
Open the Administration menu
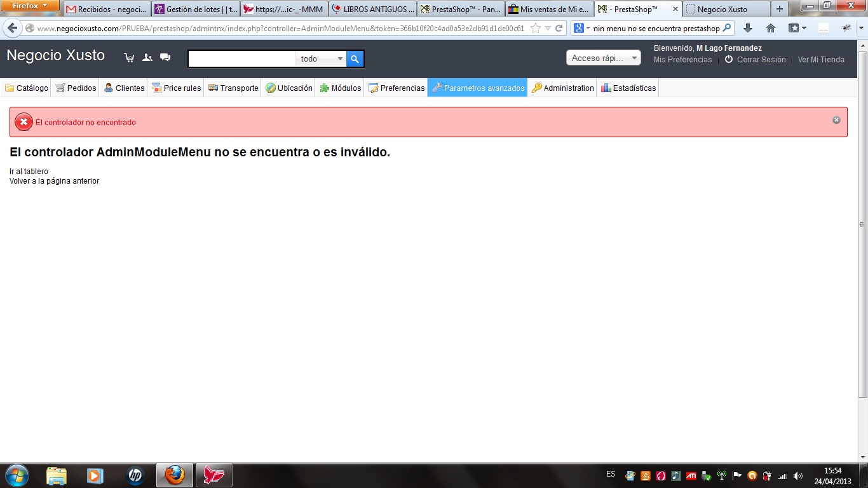point(563,88)
